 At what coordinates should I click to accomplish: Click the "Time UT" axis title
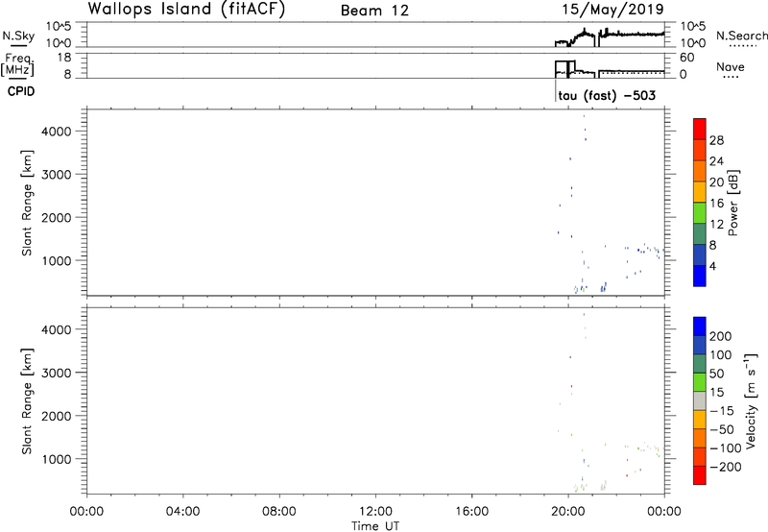pos(375,526)
